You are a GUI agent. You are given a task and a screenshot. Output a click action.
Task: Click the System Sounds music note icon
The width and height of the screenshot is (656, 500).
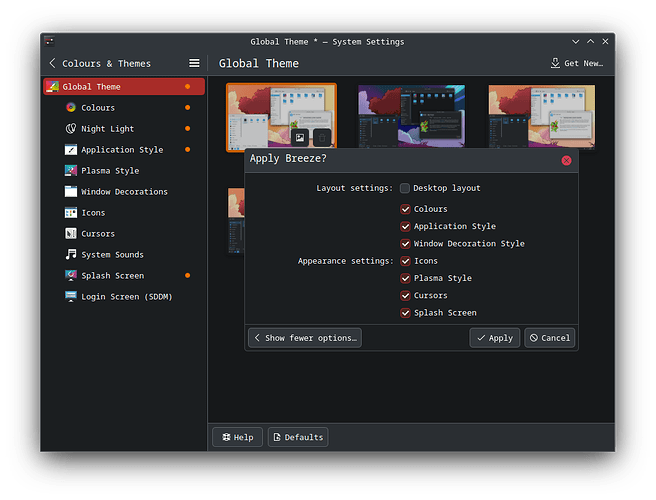tap(71, 254)
